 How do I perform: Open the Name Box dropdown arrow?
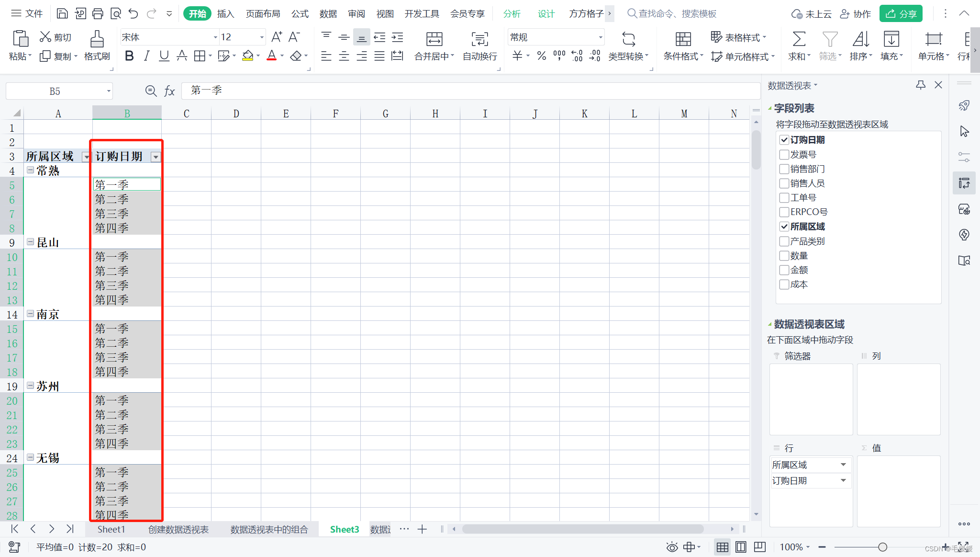tap(109, 91)
